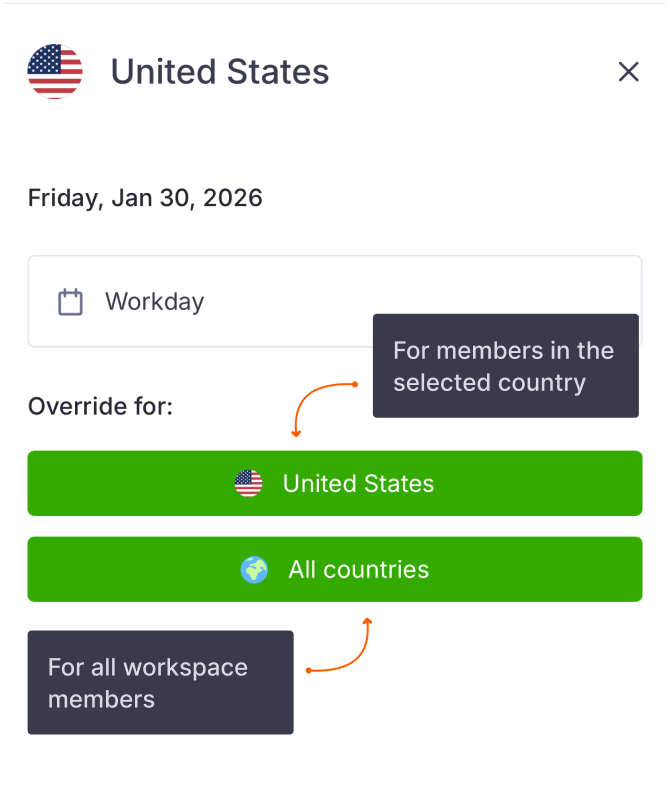The image size is (670, 800).
Task: Click the "Workday" text in the field
Action: point(154,302)
